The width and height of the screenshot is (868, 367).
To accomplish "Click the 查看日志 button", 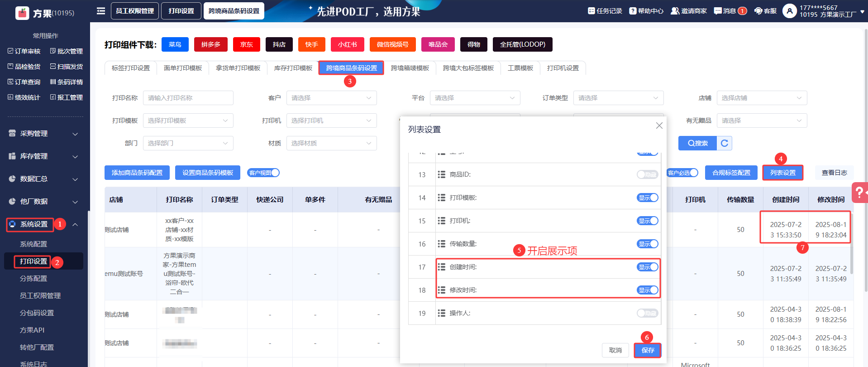I will [x=835, y=173].
